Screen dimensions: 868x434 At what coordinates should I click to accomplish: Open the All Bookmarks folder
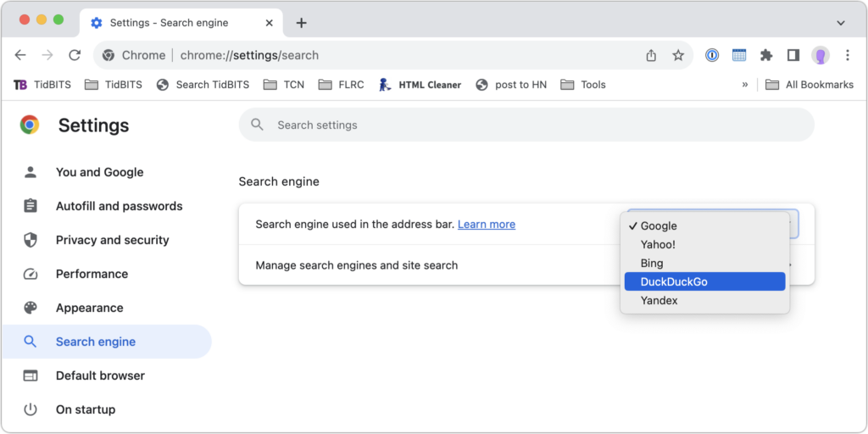810,85
